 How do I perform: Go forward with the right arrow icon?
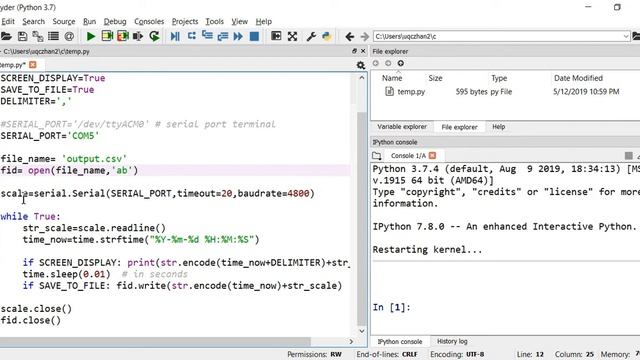(x=364, y=37)
